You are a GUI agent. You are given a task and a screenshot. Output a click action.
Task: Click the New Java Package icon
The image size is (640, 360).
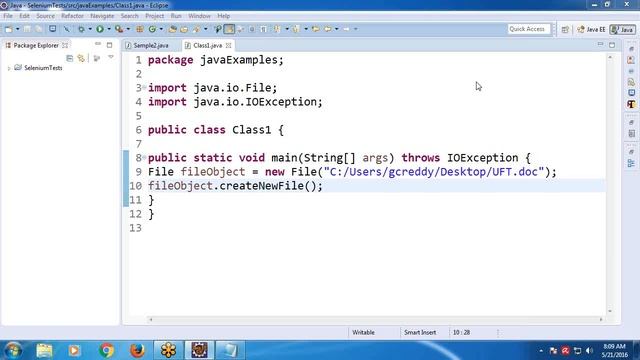140,29
